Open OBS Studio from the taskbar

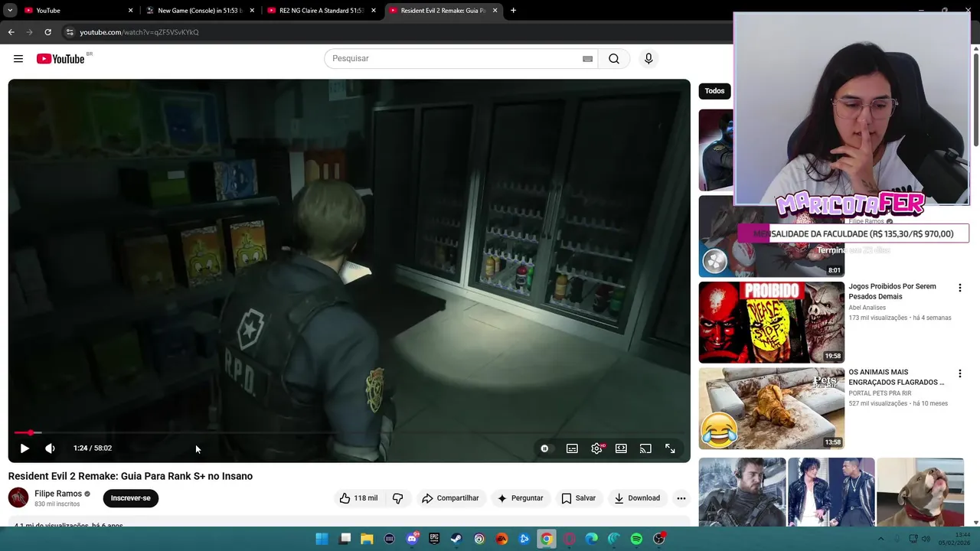pyautogui.click(x=658, y=539)
